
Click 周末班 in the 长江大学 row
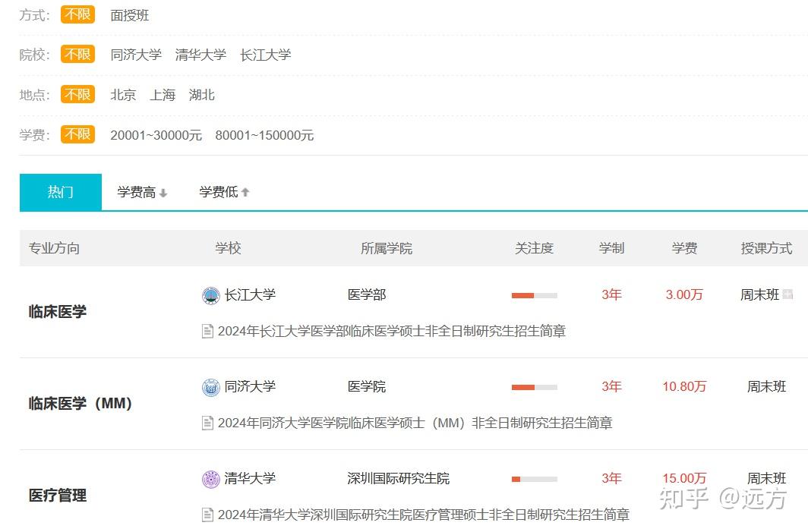click(759, 295)
